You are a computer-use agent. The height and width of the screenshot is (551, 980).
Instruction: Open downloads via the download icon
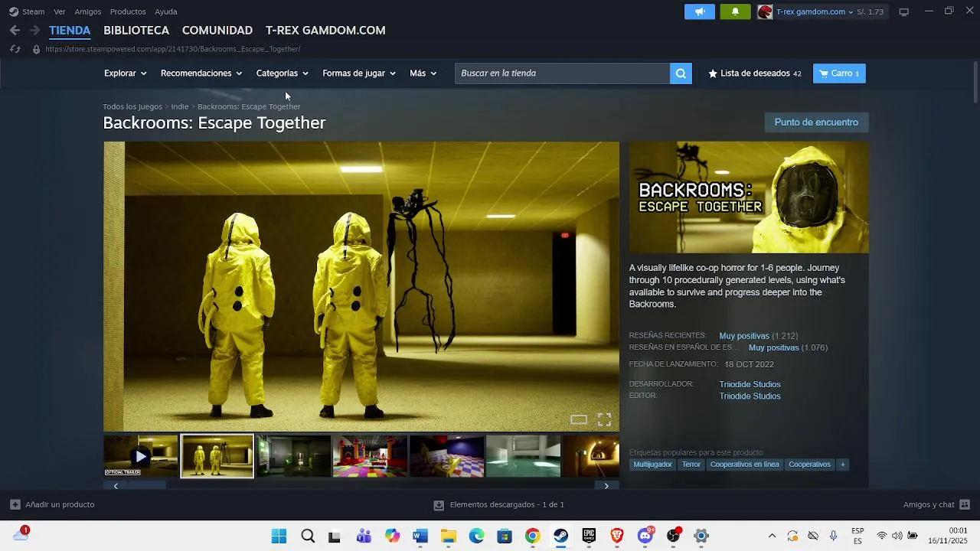coord(439,505)
